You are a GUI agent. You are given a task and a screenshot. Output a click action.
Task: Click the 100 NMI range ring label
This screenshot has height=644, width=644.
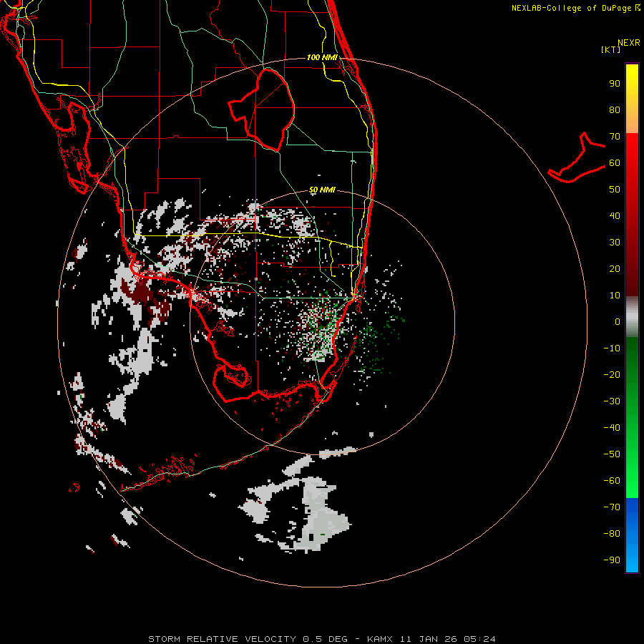(x=323, y=57)
